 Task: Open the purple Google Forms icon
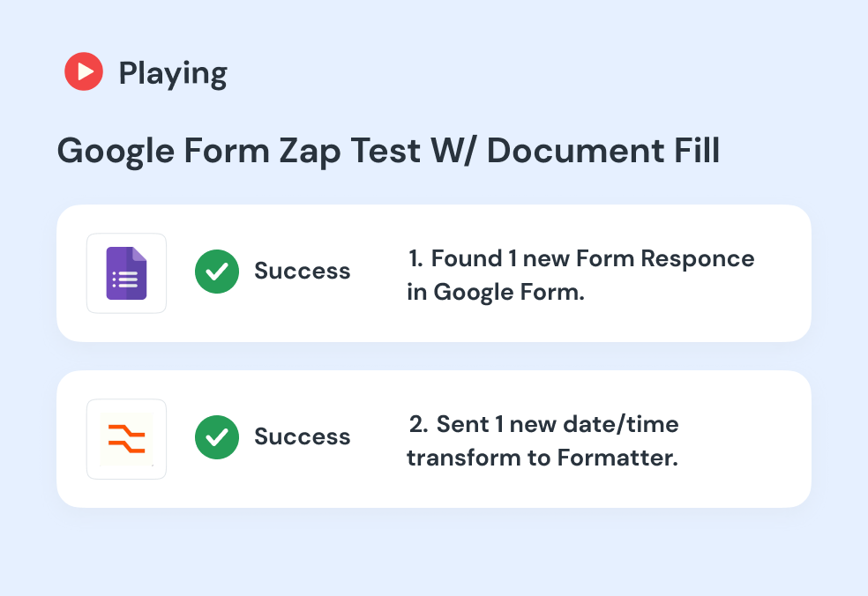(126, 273)
